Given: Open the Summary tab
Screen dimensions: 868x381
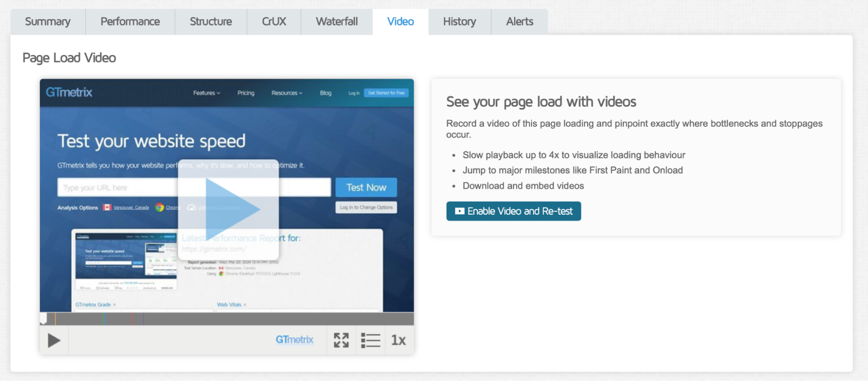Looking at the screenshot, I should coord(48,22).
